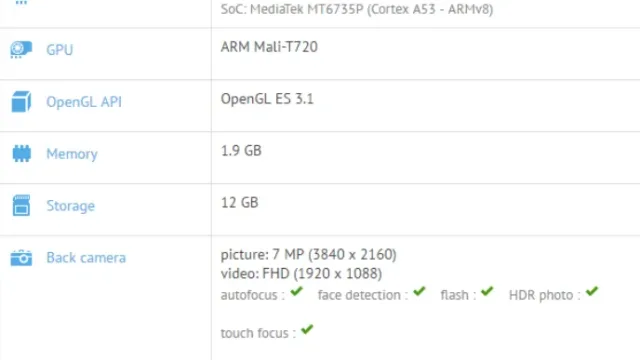
Task: Open the OpenGL API label link
Action: pos(84,102)
